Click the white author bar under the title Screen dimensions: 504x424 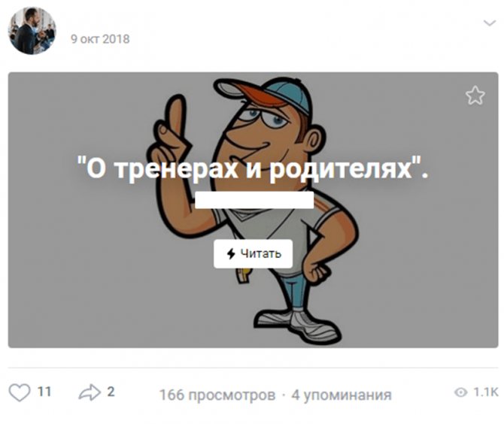(x=254, y=200)
